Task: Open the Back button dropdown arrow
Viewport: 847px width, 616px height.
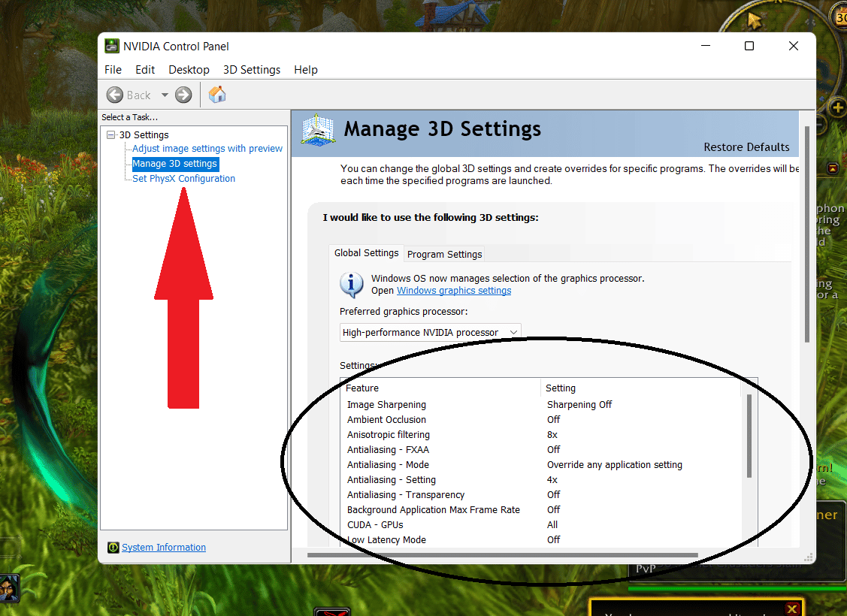Action: [x=165, y=95]
